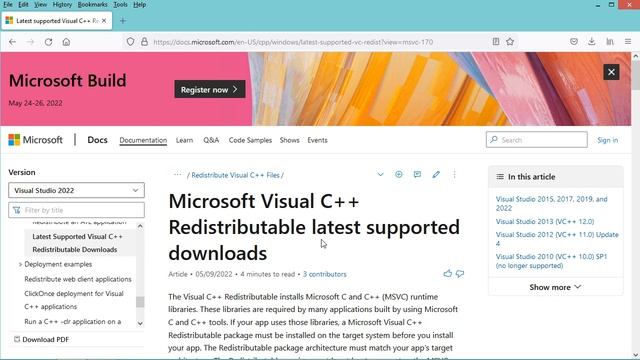Bookmark this page with the star icon

[510, 42]
